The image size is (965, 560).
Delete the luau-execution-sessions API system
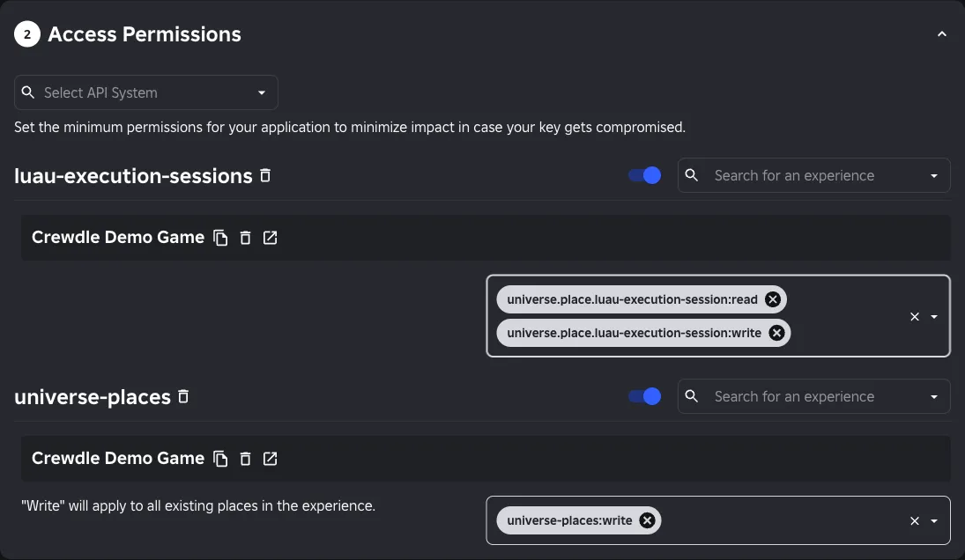(x=265, y=176)
